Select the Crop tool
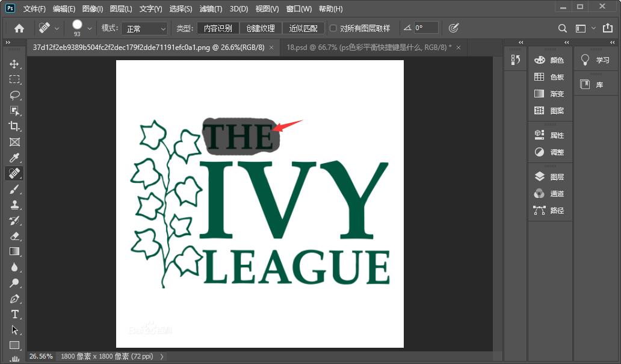The image size is (621, 364). tap(14, 126)
